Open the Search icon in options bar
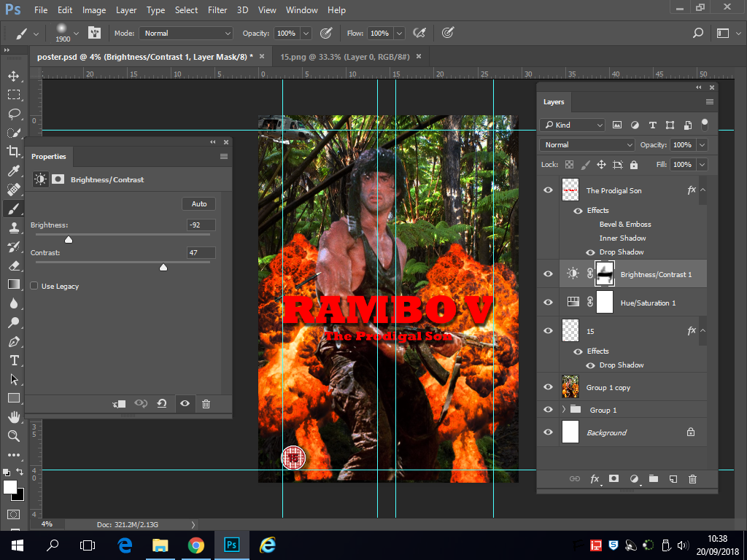This screenshot has height=560, width=747. pos(697,33)
